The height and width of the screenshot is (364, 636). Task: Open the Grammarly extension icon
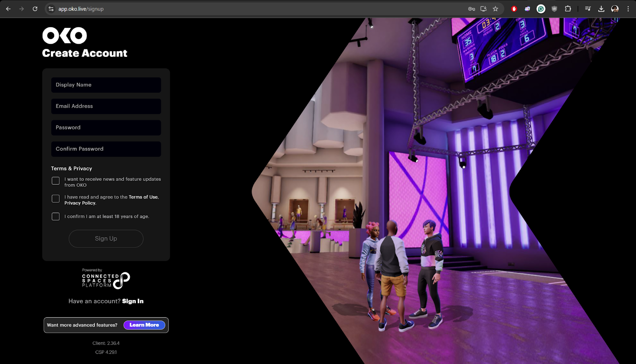point(541,9)
